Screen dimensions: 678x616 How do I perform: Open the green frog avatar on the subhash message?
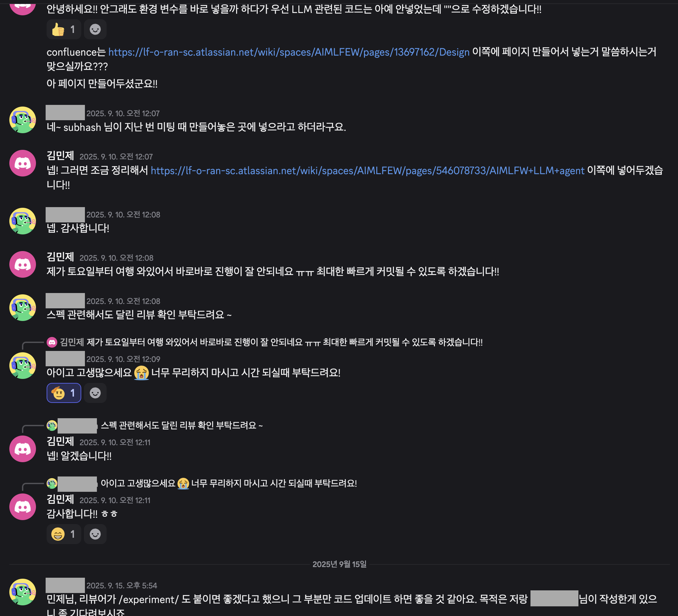pos(23,120)
